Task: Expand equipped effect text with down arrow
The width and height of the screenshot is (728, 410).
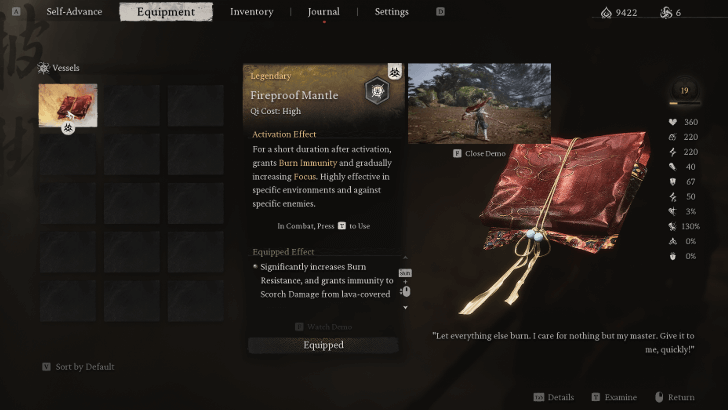Action: (405, 307)
